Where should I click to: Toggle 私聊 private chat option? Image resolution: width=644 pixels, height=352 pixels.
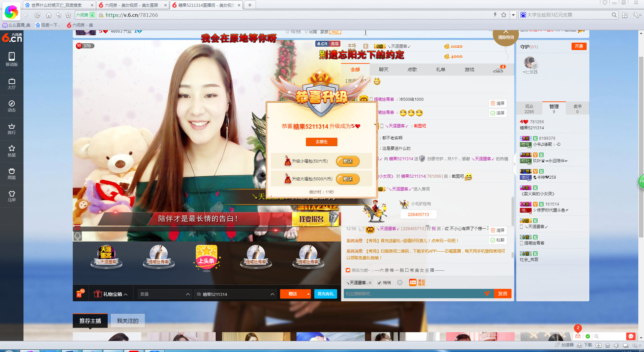497,240
